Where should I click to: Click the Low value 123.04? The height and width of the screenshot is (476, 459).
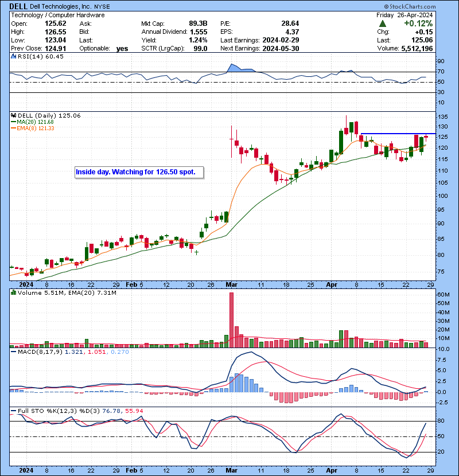(55, 40)
